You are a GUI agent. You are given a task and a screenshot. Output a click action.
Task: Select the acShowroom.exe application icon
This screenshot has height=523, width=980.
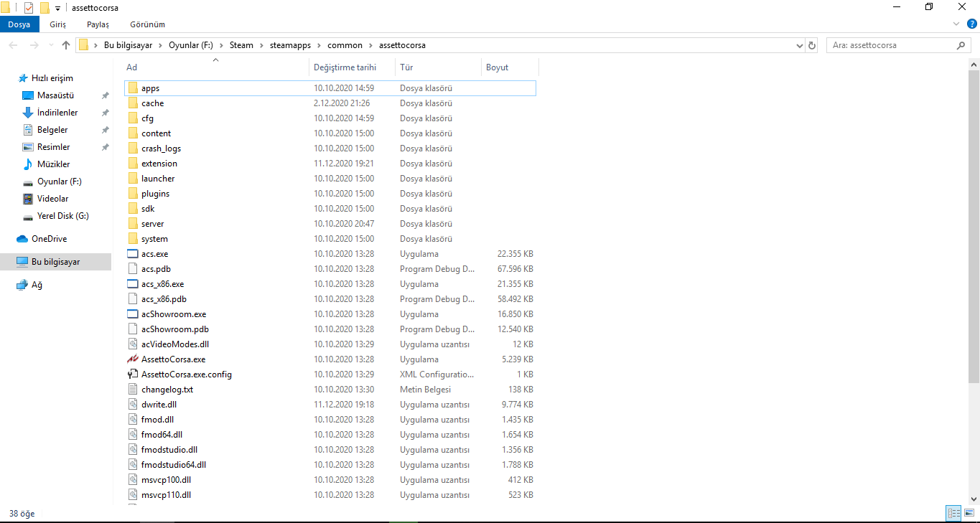[x=132, y=314]
